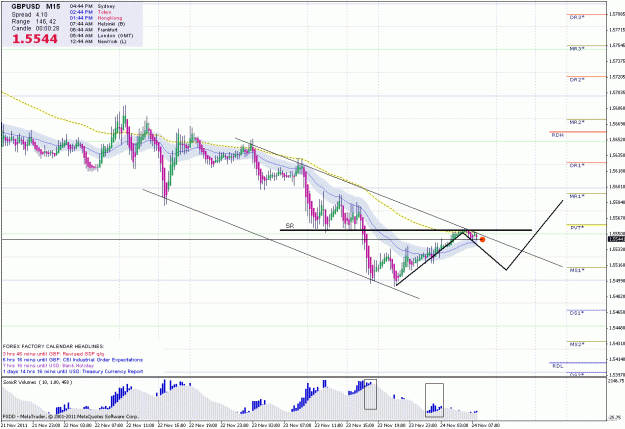
Task: Click the DR3 pivot level label
Action: point(577,18)
